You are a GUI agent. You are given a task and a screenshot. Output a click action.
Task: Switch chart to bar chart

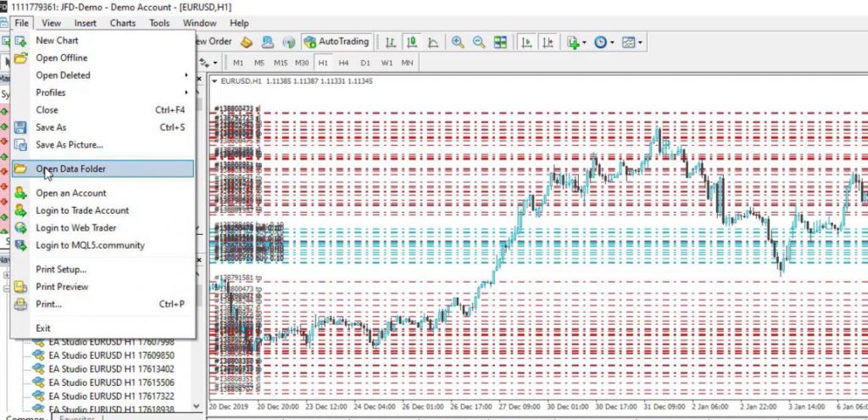[391, 42]
